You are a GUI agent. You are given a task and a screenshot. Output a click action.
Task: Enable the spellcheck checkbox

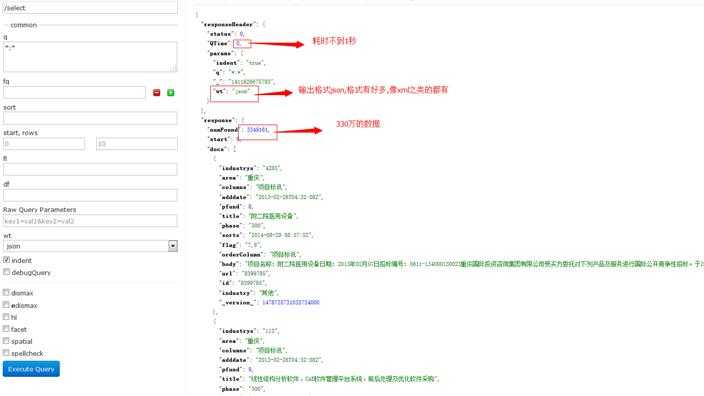point(6,353)
